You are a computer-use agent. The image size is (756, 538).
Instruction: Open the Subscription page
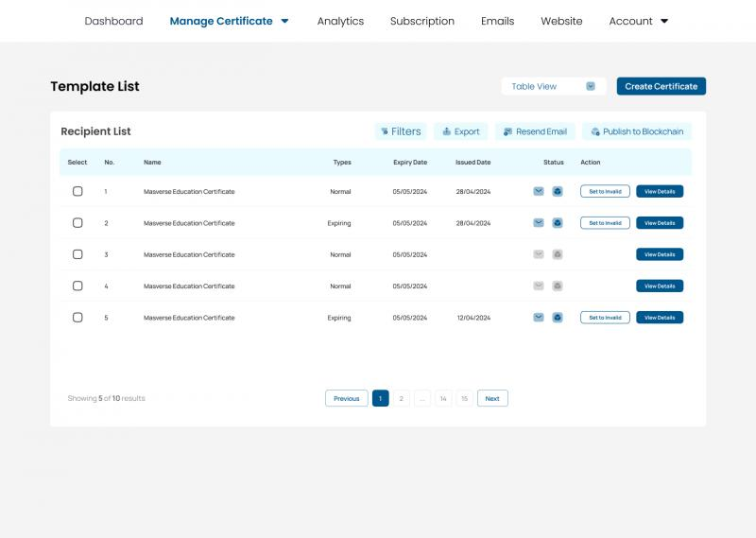(x=421, y=21)
